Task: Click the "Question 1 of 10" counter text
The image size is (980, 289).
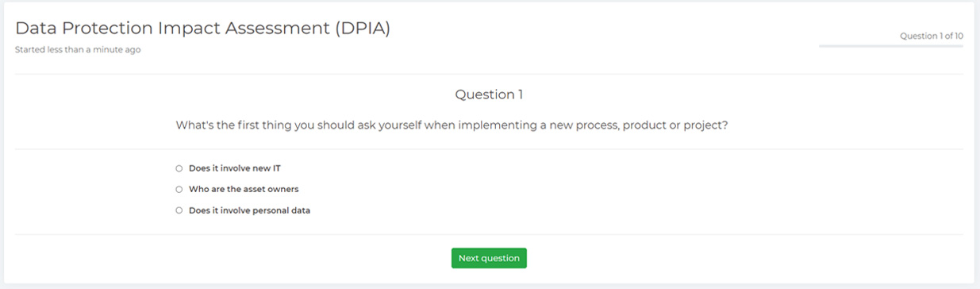Action: point(932,36)
